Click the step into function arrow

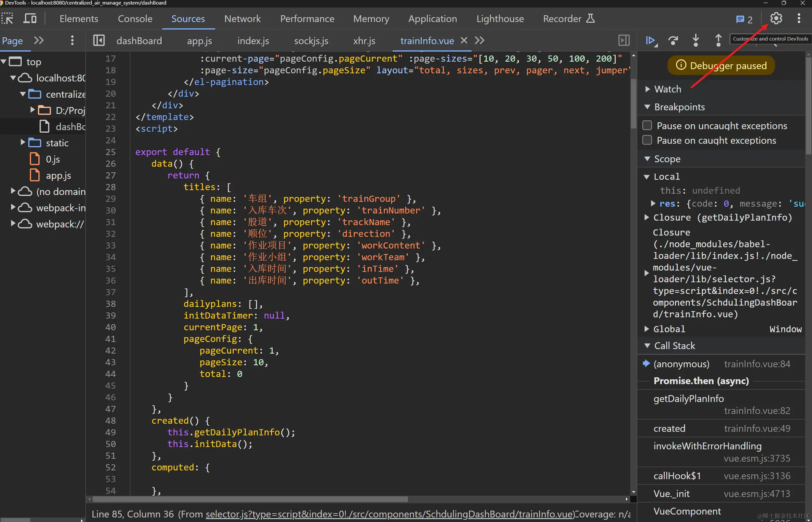[x=696, y=41]
